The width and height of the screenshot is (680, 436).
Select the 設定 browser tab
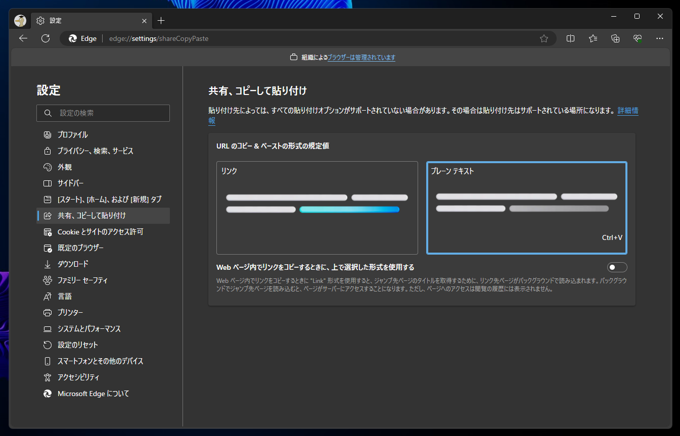point(91,20)
